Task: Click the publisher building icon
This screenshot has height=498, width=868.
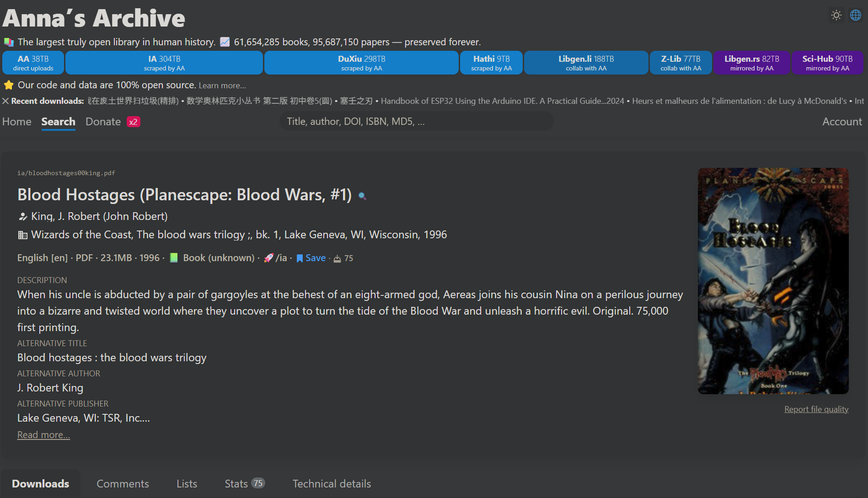Action: tap(22, 235)
